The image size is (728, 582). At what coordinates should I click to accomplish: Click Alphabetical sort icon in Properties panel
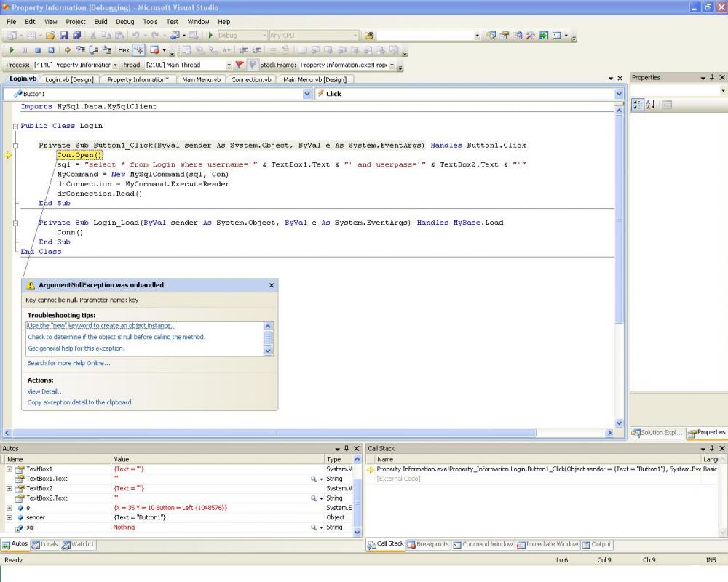click(x=650, y=105)
